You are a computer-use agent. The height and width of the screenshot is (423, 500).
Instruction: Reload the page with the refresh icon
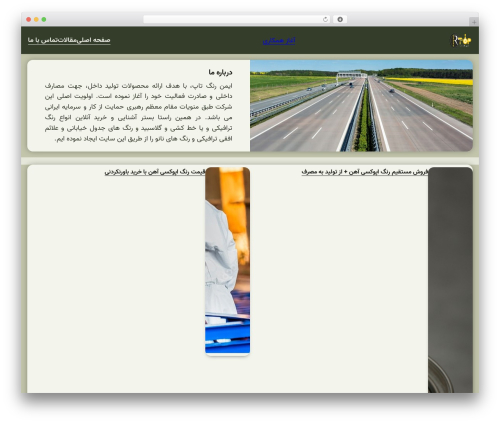click(x=325, y=19)
